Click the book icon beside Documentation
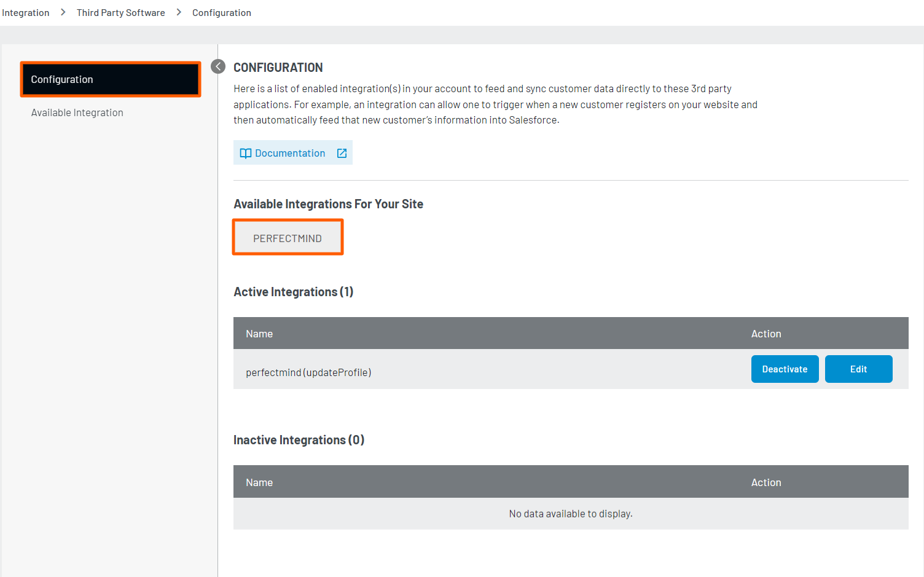 245,154
